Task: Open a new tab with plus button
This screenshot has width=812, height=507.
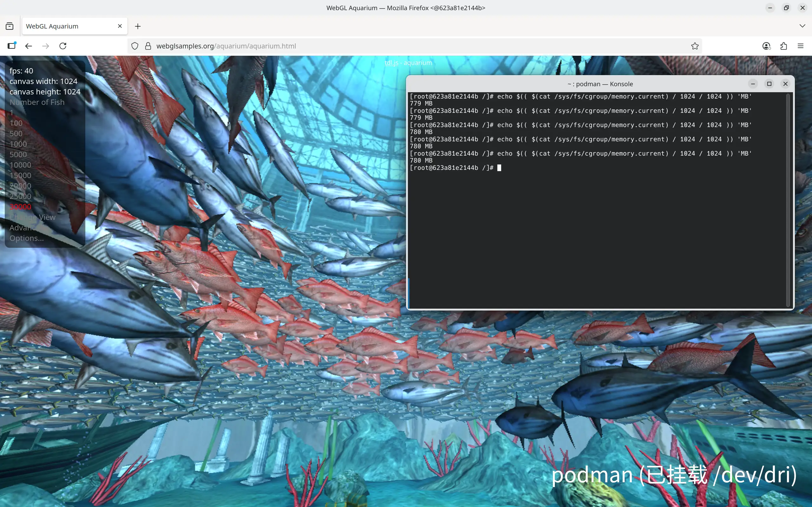Action: pyautogui.click(x=138, y=26)
